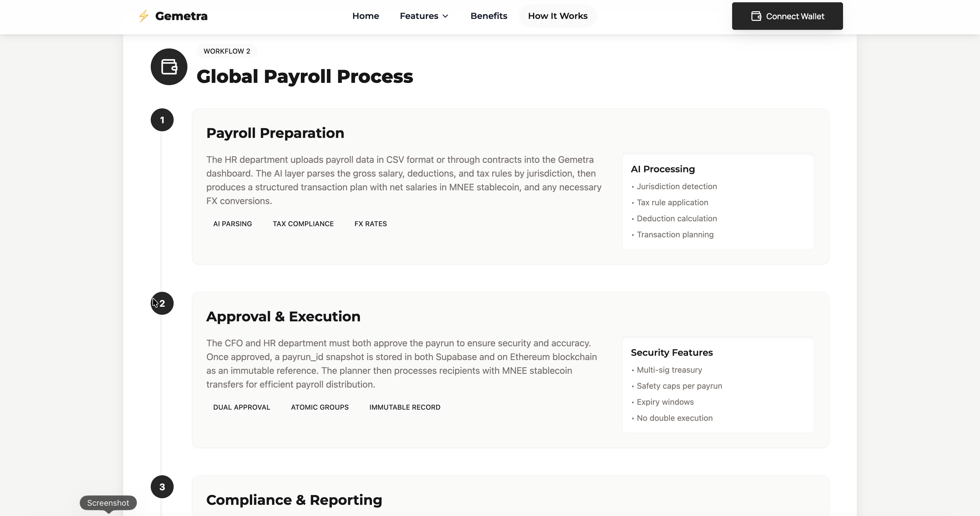The height and width of the screenshot is (516, 980).
Task: Click the Gemetra lightning bolt logo icon
Action: coord(144,16)
